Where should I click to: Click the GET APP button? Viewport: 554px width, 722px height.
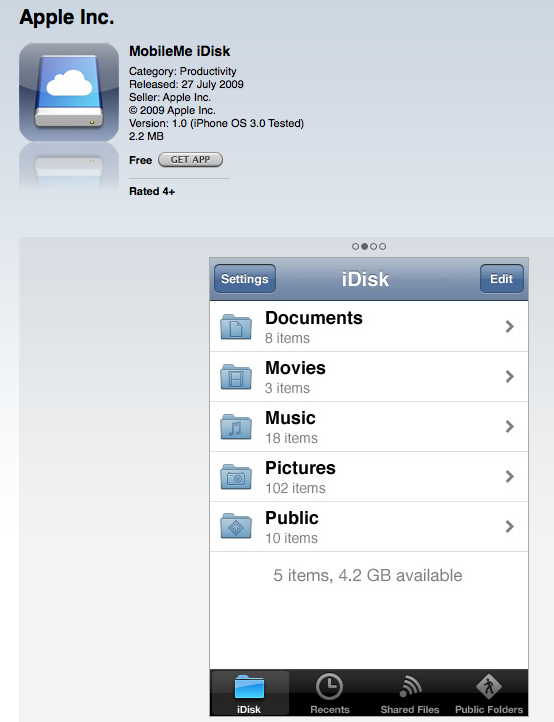(190, 160)
